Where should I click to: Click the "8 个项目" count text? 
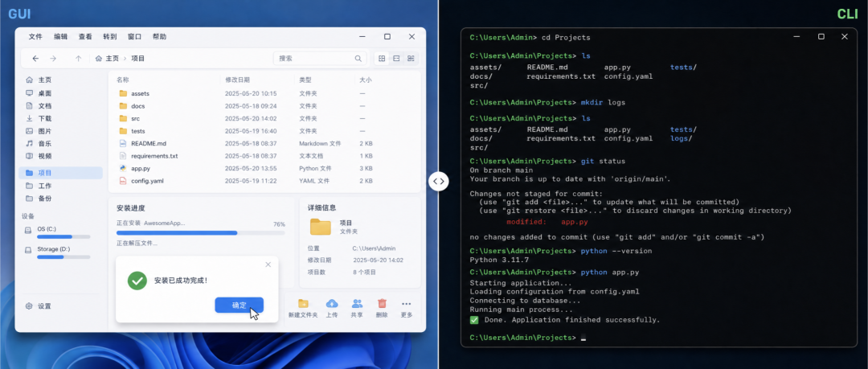(x=364, y=272)
